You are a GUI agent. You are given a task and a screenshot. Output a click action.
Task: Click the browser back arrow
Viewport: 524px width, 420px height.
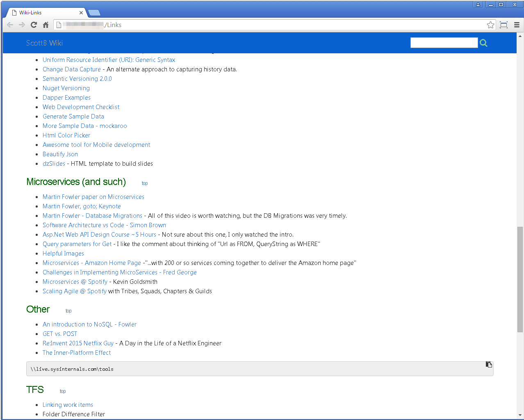(10, 25)
